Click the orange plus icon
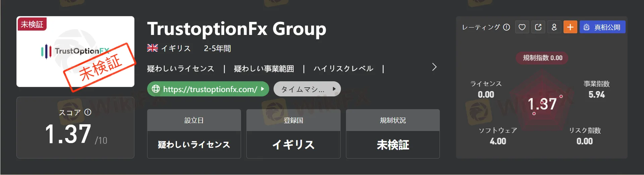 pos(570,27)
